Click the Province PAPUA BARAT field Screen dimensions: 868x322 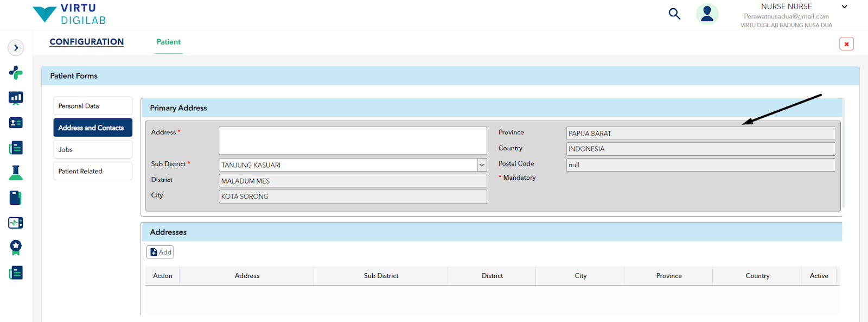pyautogui.click(x=701, y=133)
